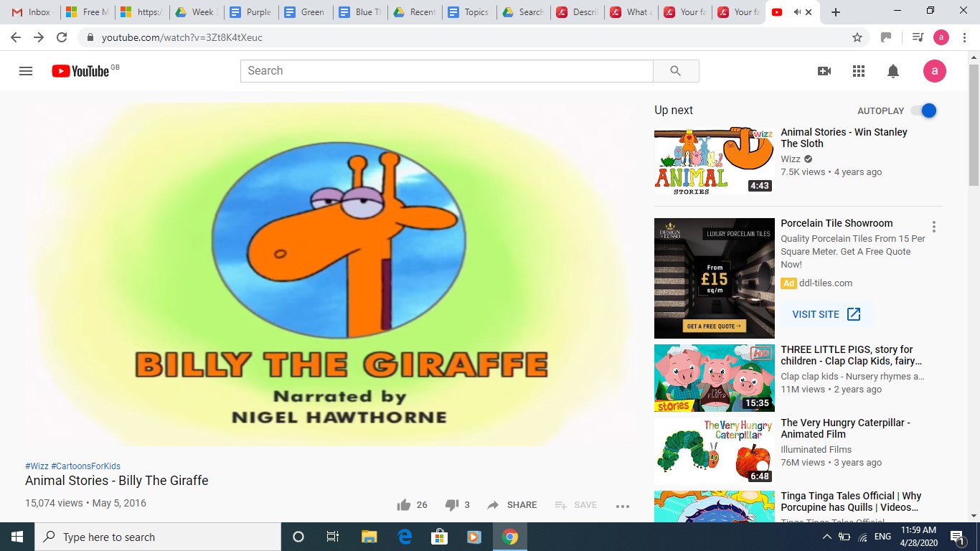The height and width of the screenshot is (551, 980).
Task: Open the Porcelain Tile ad options menu
Action: pyautogui.click(x=933, y=227)
